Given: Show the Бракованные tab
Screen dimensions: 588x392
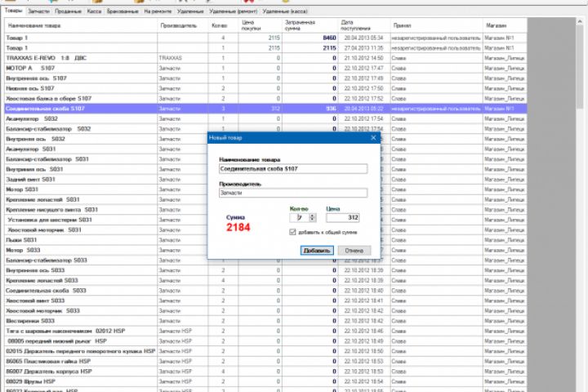Looking at the screenshot, I should click(122, 11).
